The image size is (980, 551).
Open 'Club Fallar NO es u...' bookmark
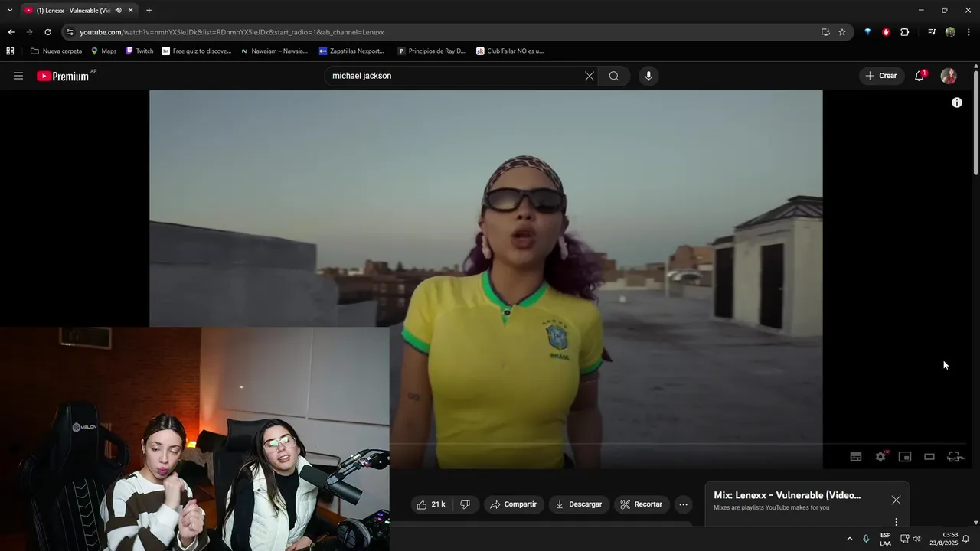509,51
